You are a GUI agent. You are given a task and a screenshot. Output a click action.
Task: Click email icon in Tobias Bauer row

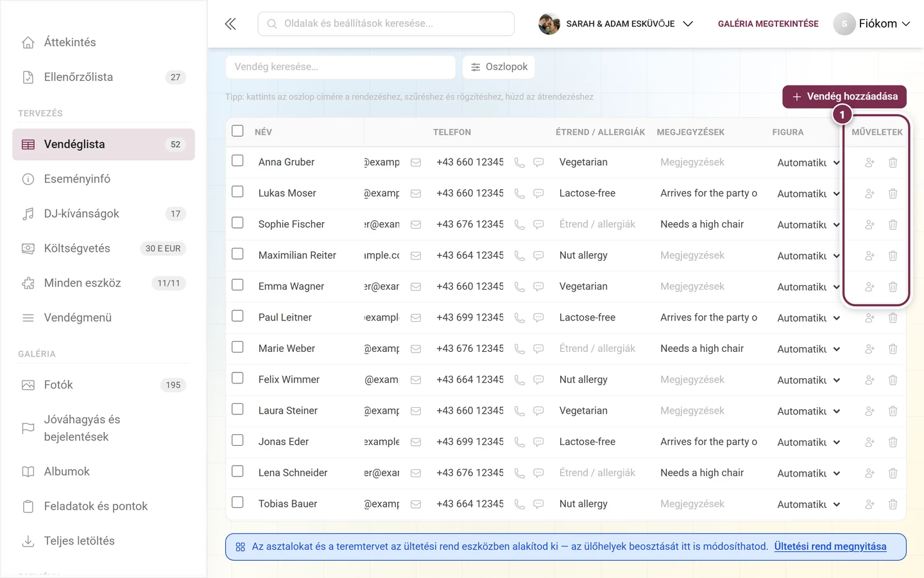416,504
